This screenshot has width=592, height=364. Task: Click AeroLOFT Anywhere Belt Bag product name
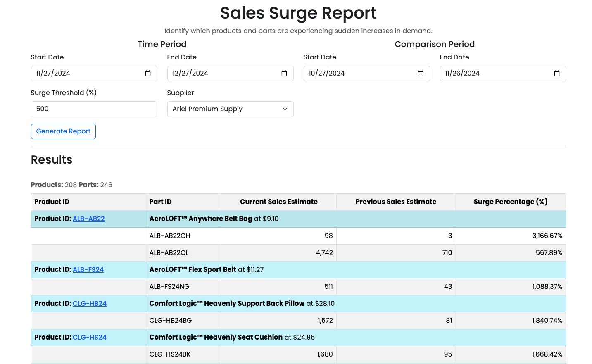tap(201, 219)
